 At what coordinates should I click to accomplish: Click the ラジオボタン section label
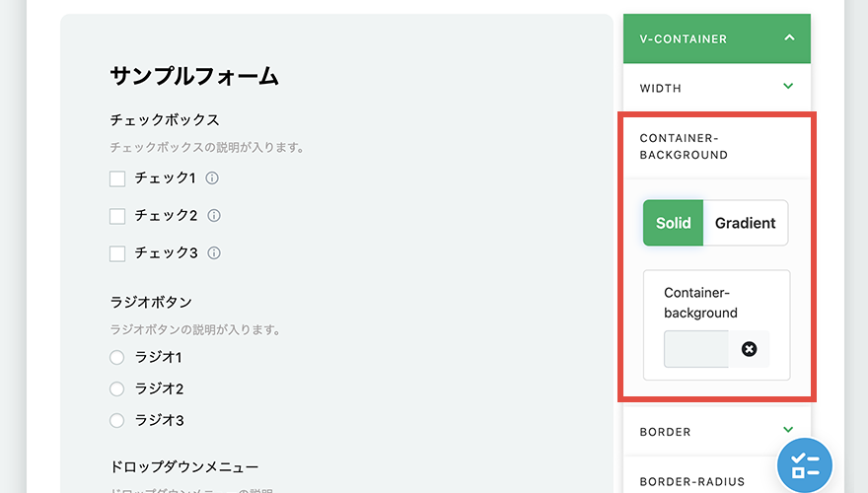pos(151,302)
